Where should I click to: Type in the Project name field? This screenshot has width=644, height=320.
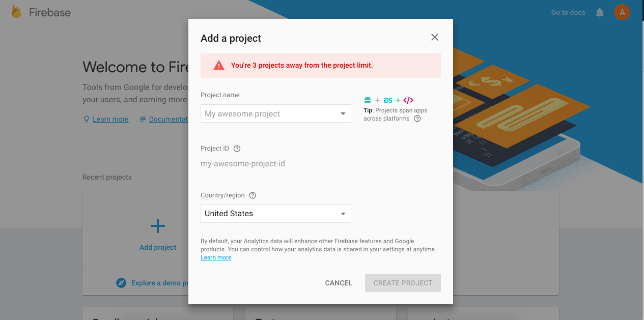point(270,114)
